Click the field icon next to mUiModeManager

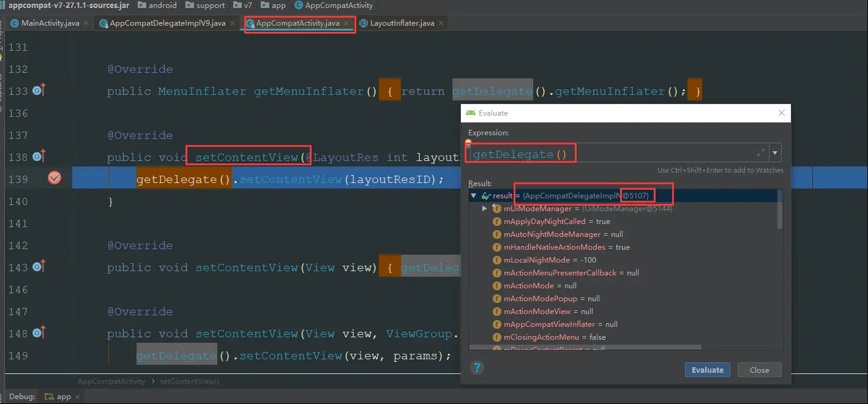click(x=497, y=209)
